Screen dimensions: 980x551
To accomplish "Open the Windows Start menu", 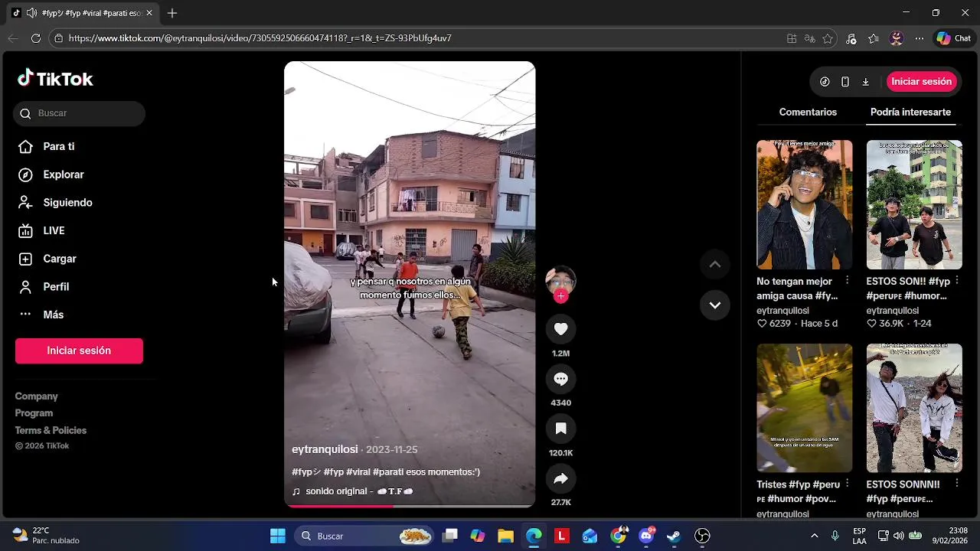I will (278, 536).
